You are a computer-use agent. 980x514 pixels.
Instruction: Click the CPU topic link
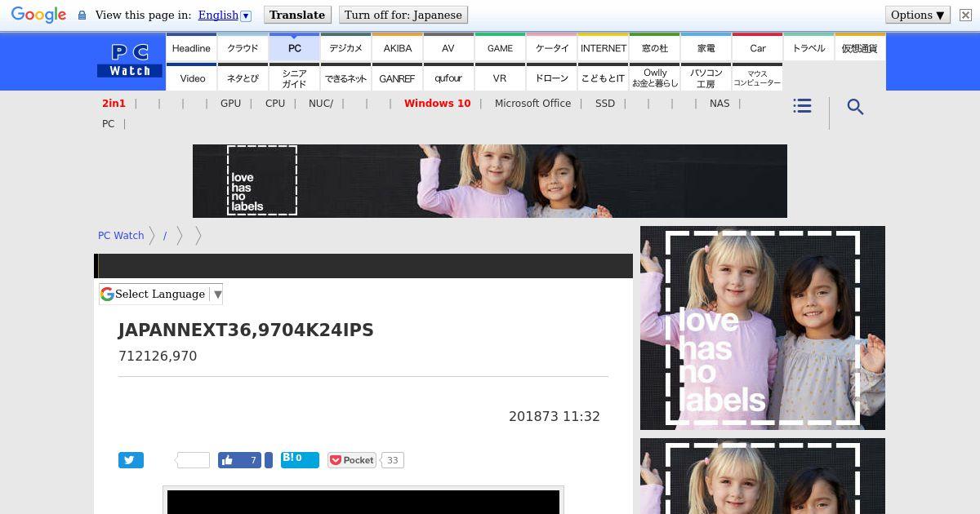click(275, 103)
